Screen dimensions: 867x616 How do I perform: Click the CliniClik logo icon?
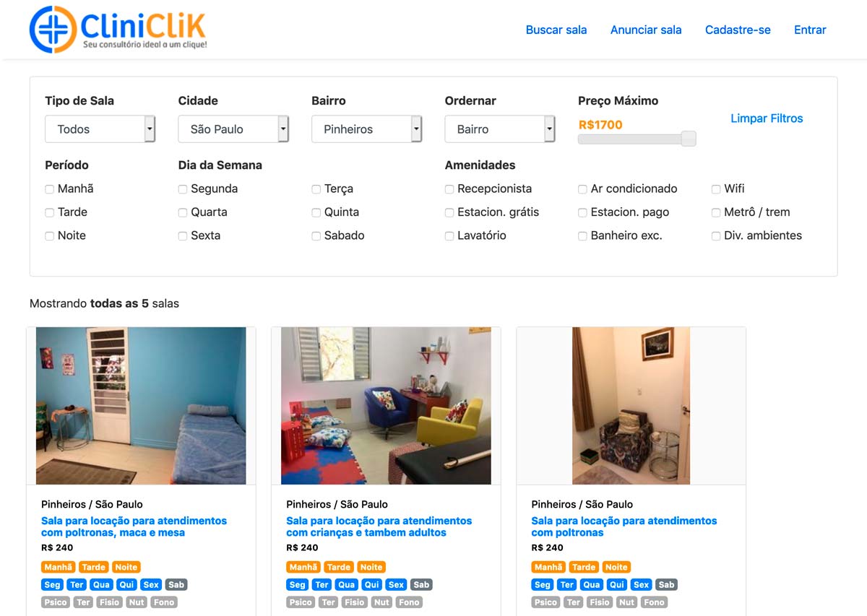click(53, 30)
